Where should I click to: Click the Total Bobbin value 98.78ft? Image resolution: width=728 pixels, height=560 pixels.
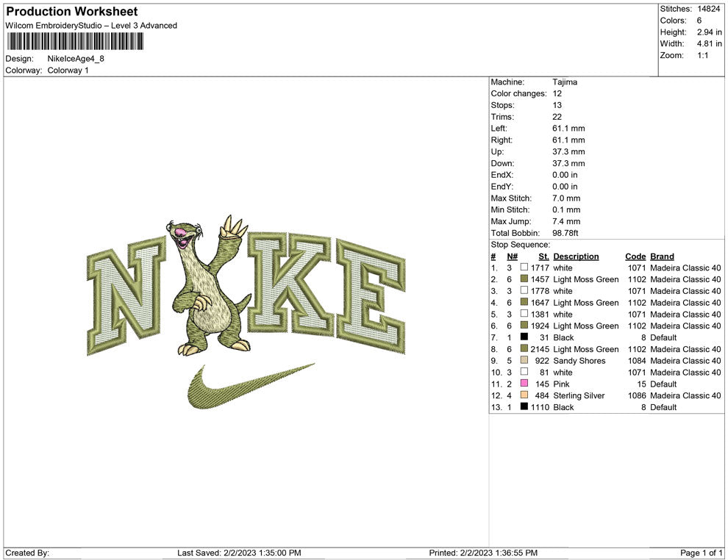(x=565, y=233)
